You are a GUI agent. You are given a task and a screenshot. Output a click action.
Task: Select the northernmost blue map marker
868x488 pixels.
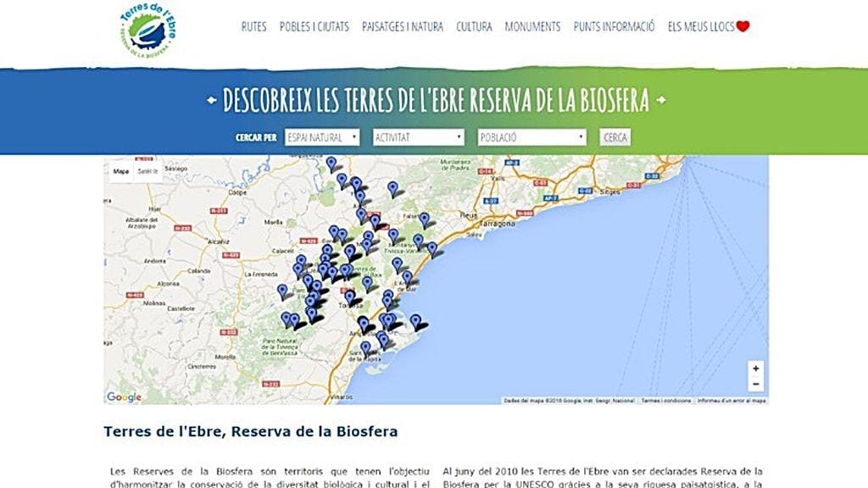(331, 164)
